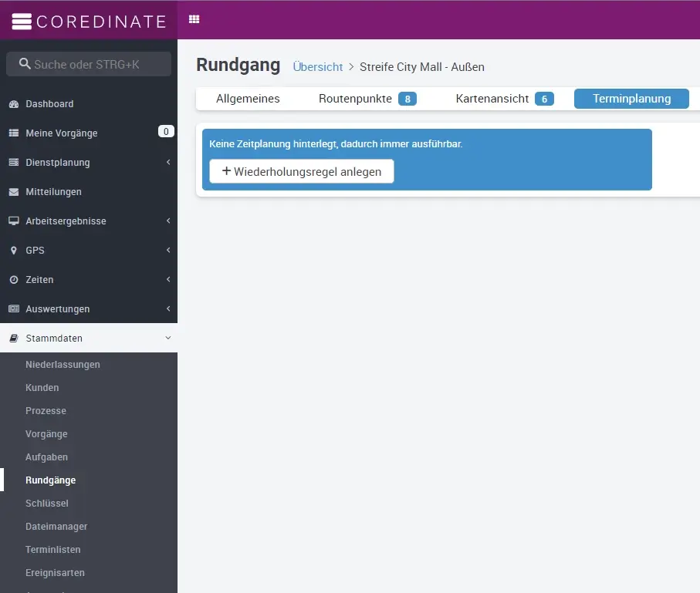The image size is (700, 593).
Task: Open the grid apps icon in header
Action: pyautogui.click(x=194, y=19)
